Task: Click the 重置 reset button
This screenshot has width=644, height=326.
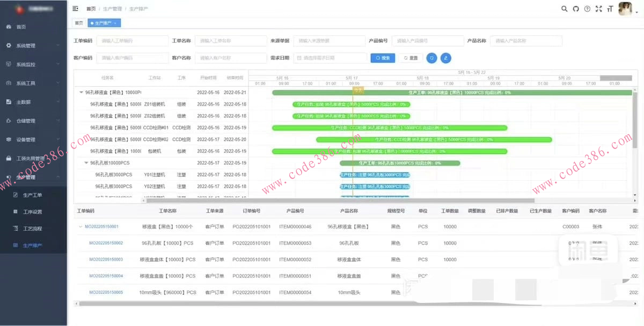Action: (411, 58)
